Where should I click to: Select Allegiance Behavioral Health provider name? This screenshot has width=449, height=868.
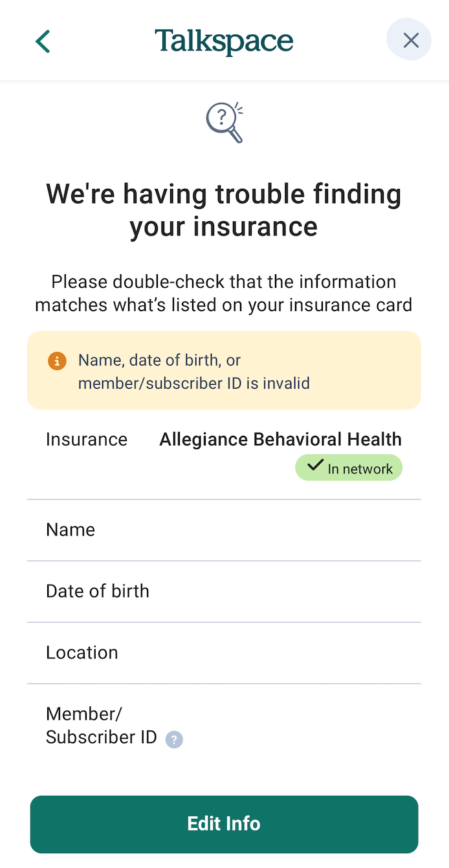(x=280, y=440)
